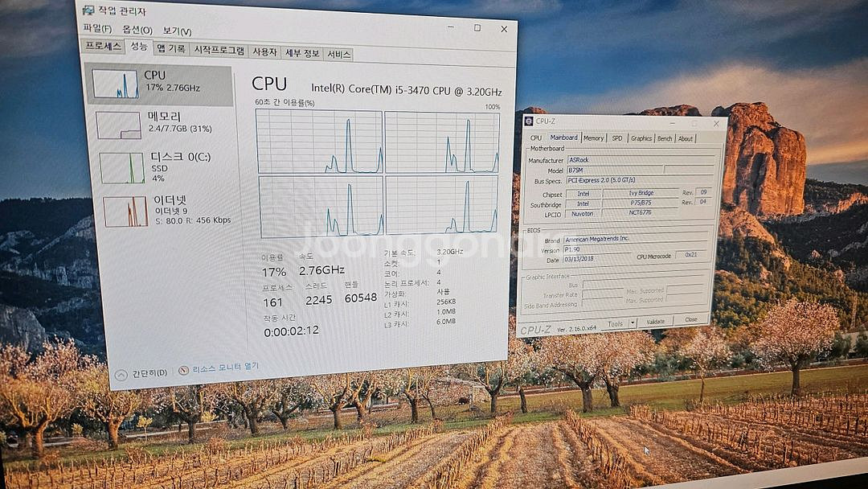Image resolution: width=868 pixels, height=489 pixels.
Task: Open the 보기(V) menu
Action: coord(177,31)
